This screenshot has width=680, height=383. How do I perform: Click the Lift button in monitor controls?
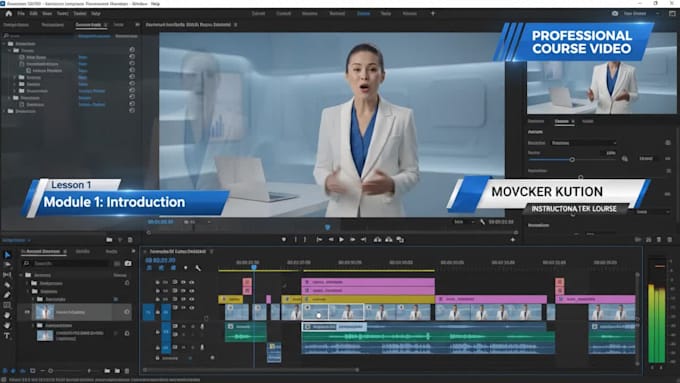[x=377, y=239]
